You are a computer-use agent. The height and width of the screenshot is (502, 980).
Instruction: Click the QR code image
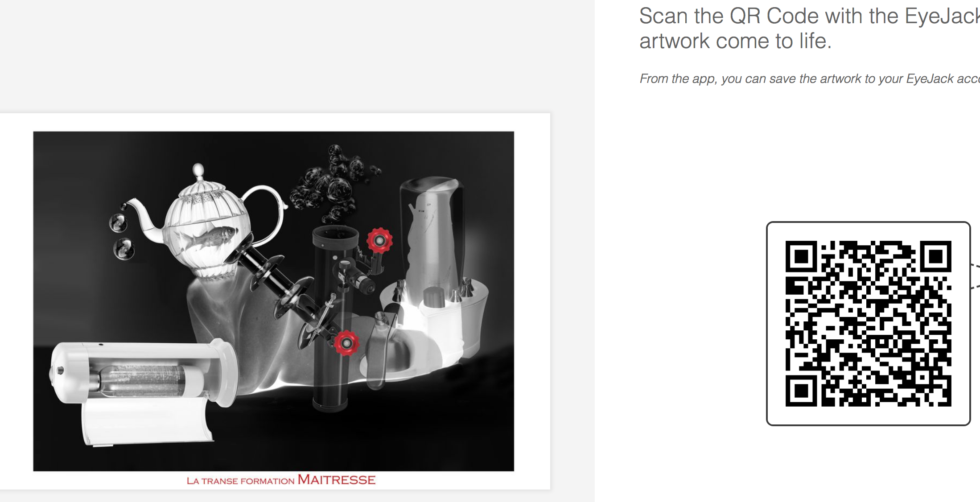click(x=868, y=324)
